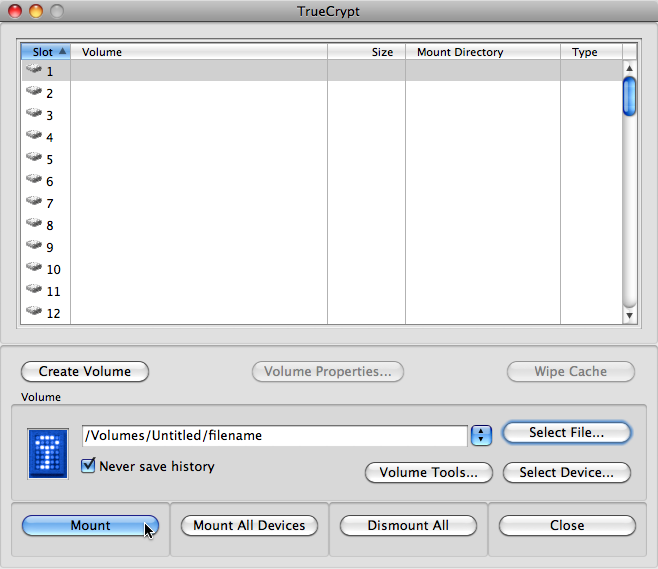Sort by the Slot column header
This screenshot has width=658, height=569.
(46, 52)
